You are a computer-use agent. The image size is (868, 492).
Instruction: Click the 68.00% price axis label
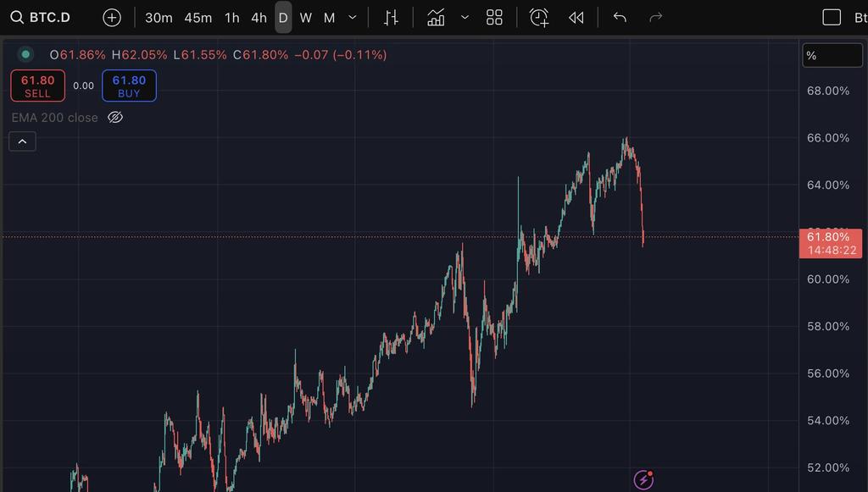coord(828,91)
